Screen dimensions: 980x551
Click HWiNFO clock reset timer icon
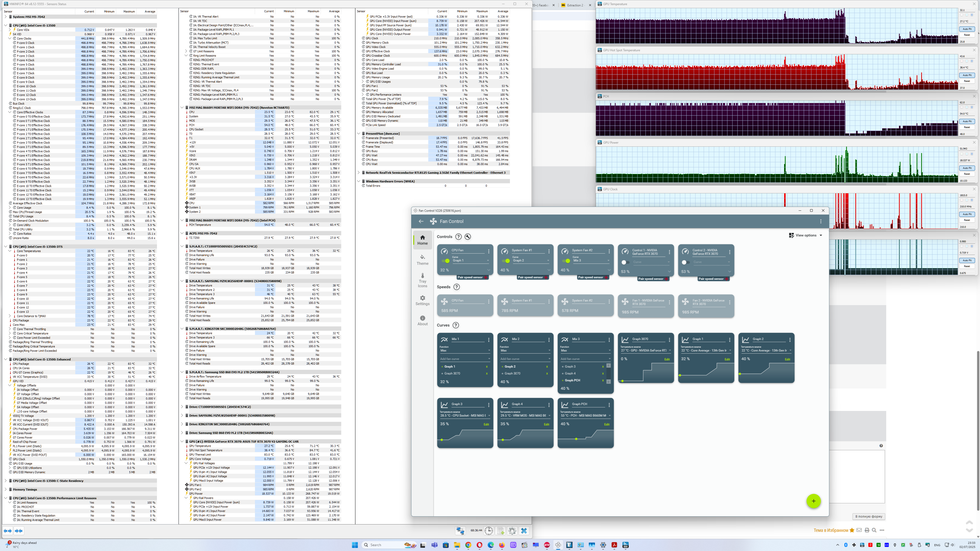(x=489, y=531)
